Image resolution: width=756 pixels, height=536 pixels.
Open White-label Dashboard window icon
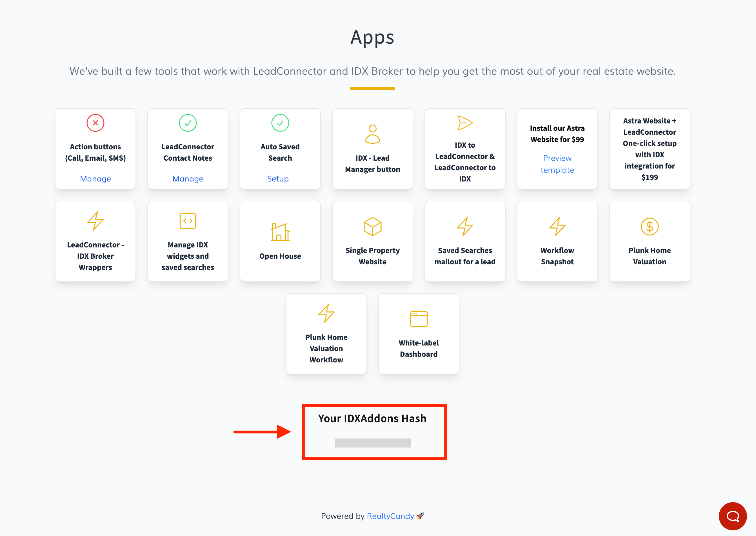tap(419, 319)
